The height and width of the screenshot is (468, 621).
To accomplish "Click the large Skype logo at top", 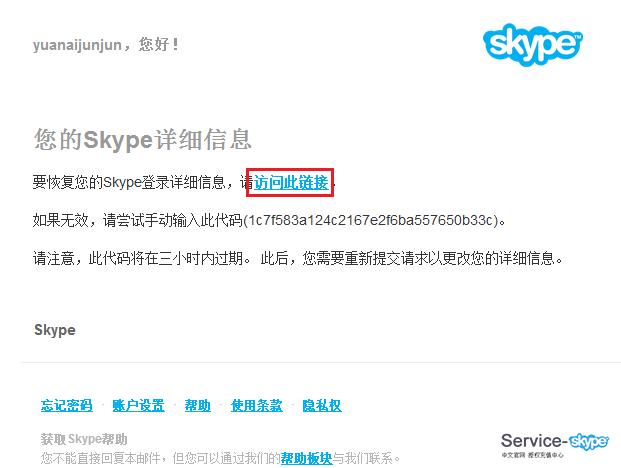I will [533, 45].
